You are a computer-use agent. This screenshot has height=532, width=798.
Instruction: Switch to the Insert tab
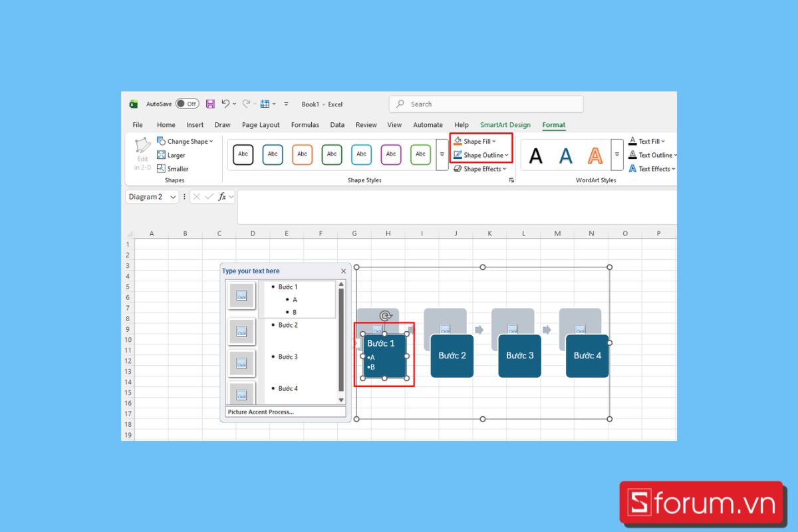click(x=195, y=124)
